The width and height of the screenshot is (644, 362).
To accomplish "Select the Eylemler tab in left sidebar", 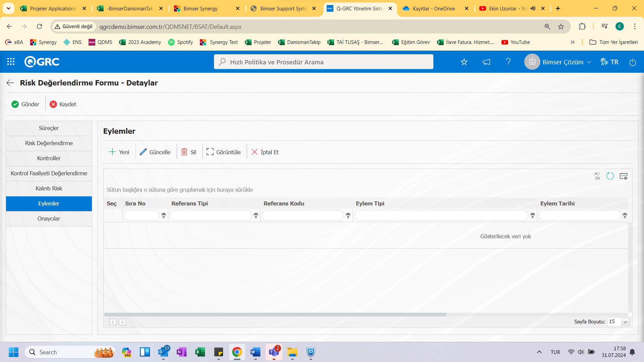I will pos(49,203).
